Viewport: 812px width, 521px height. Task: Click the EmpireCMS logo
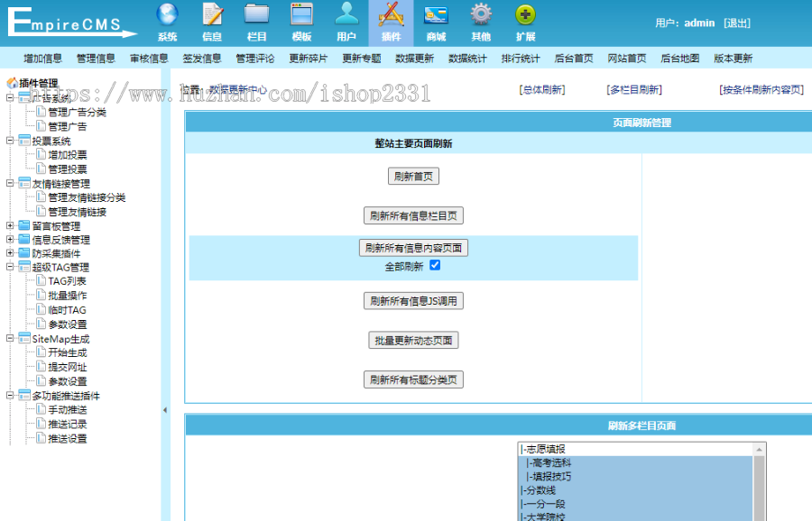72,23
